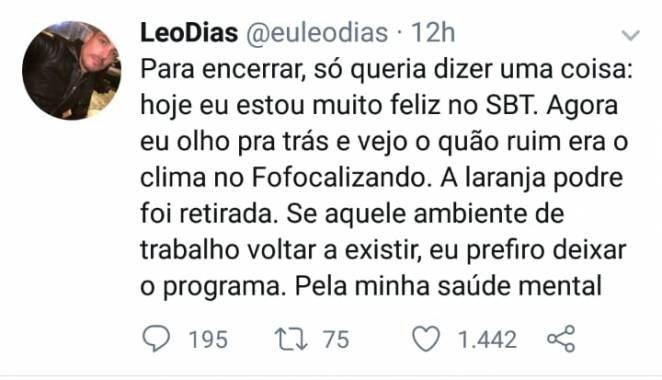View the 195 replies count
This screenshot has width=662, height=380.
click(x=208, y=339)
